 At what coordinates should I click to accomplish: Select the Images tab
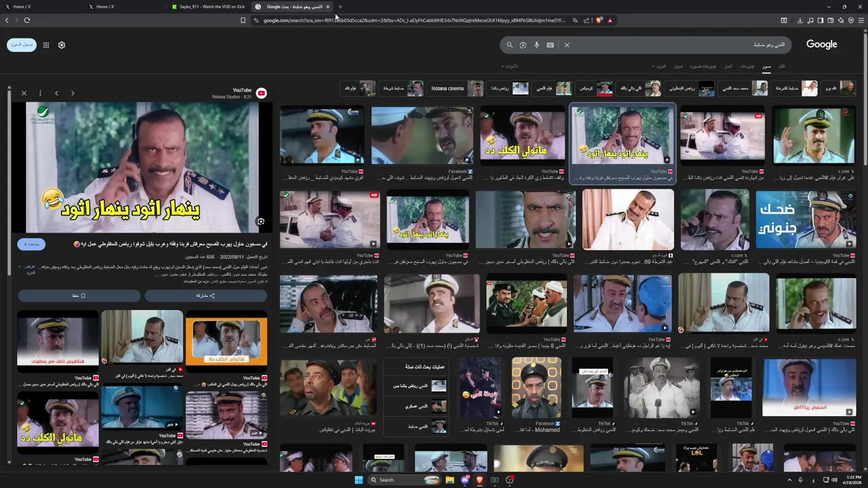[766, 66]
